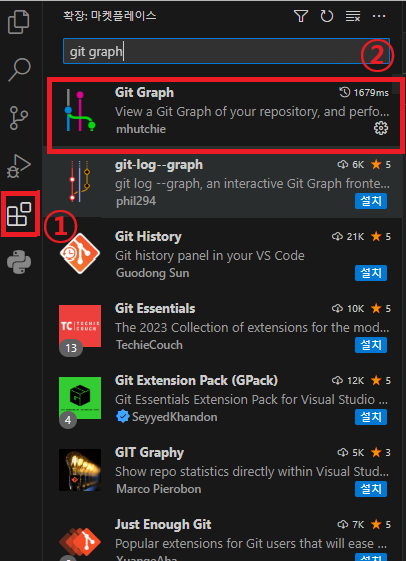Open the Explorer view in activity bar
Screen dimensions: 406x561
(x=18, y=22)
